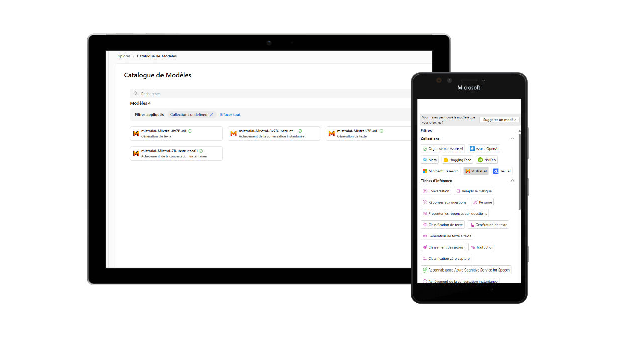Open the mistralai-Mixtral-8x7B-Instruct model card
The height and width of the screenshot is (362, 644).
(x=274, y=133)
